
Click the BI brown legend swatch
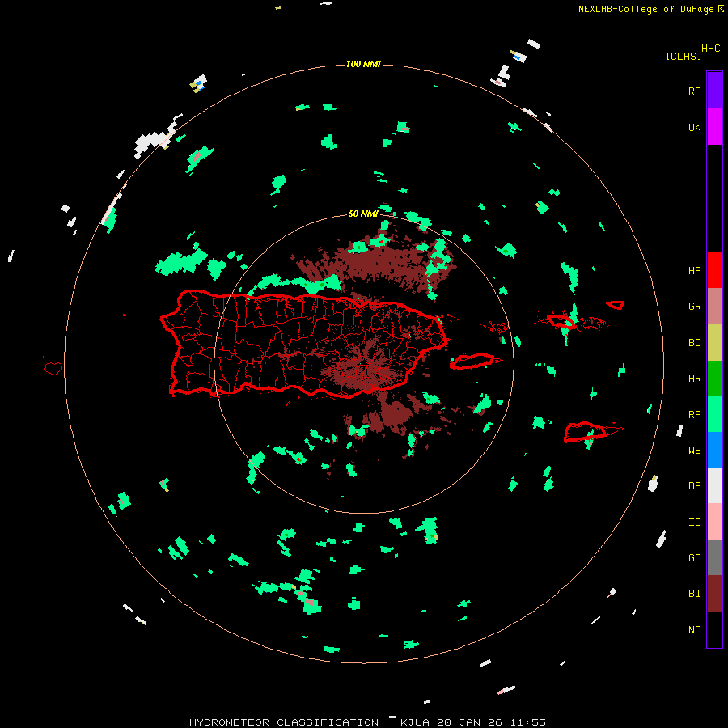(714, 594)
